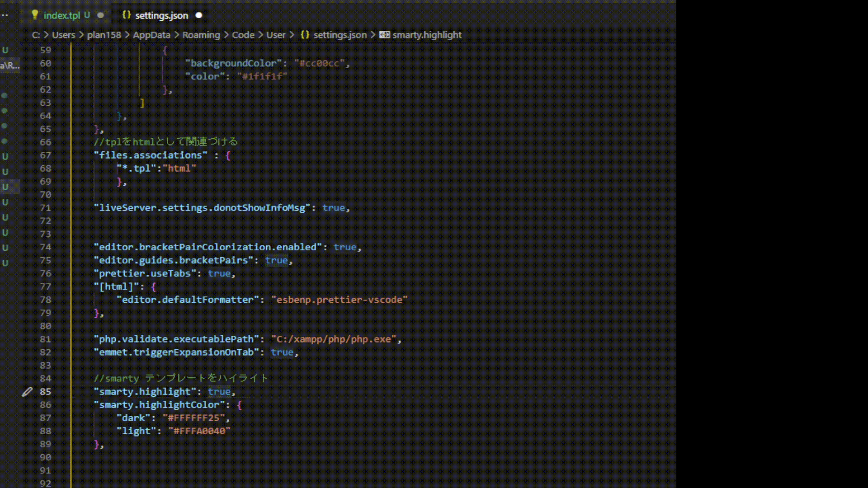Screen dimensions: 868x488
Task: Open the smarty.highlight breadcrumb symbol
Action: click(421, 35)
